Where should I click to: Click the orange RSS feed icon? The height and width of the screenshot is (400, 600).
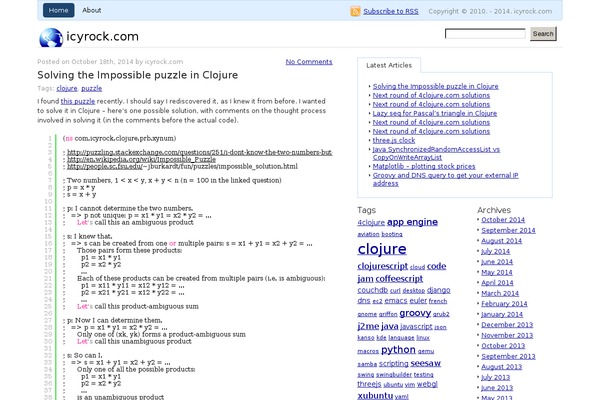click(355, 11)
